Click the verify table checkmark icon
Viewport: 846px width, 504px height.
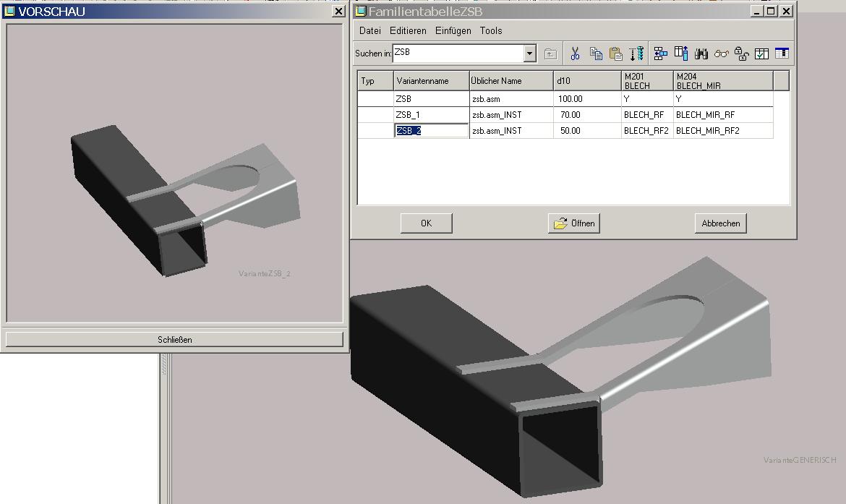761,54
